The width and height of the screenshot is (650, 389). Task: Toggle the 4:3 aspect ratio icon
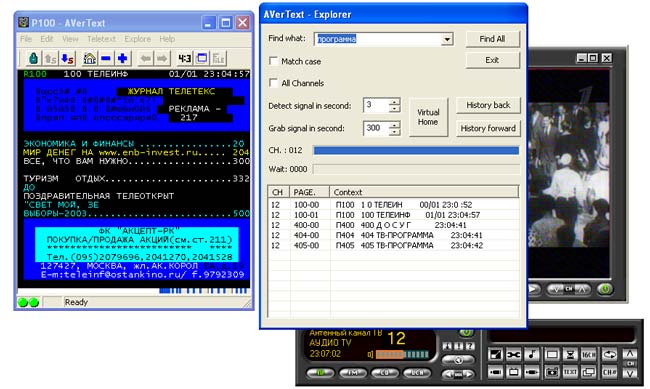point(184,58)
